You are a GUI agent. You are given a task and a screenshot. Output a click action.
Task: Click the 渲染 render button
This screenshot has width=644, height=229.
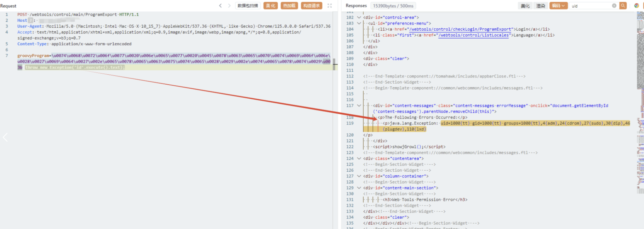coord(541,5)
